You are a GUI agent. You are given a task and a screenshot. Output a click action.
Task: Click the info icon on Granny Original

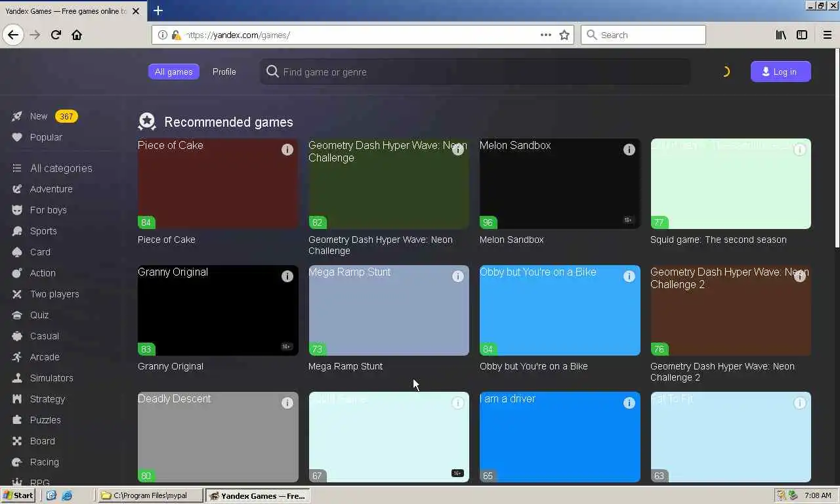pos(287,276)
